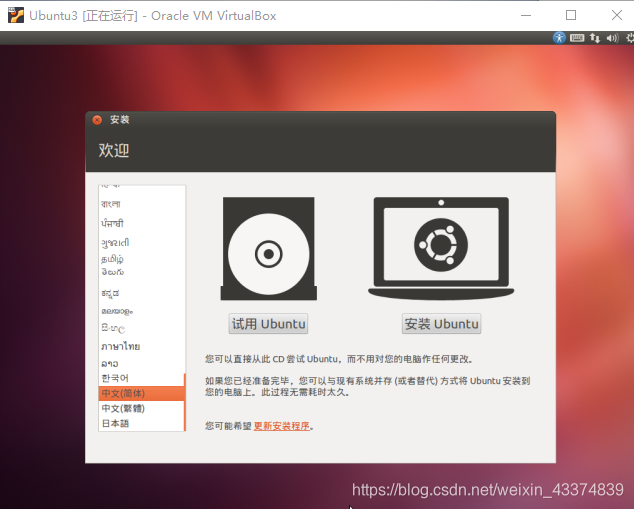This screenshot has width=634, height=509.
Task: Select ગુજરાતી in language list
Action: [141, 243]
